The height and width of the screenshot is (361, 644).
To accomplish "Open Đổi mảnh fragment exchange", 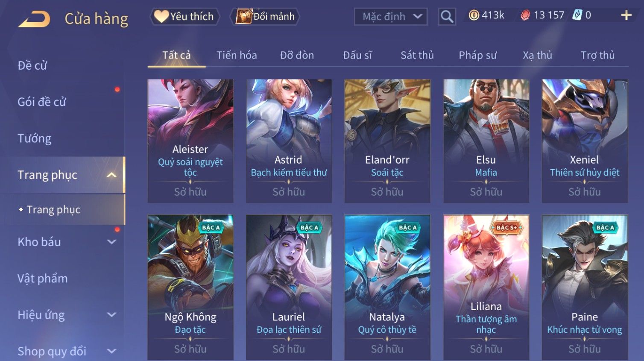I will (265, 17).
